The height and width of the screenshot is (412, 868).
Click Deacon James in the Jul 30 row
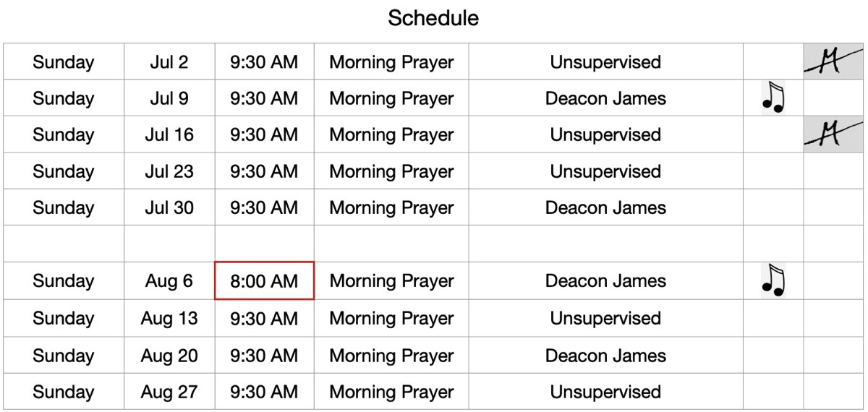[x=605, y=207]
